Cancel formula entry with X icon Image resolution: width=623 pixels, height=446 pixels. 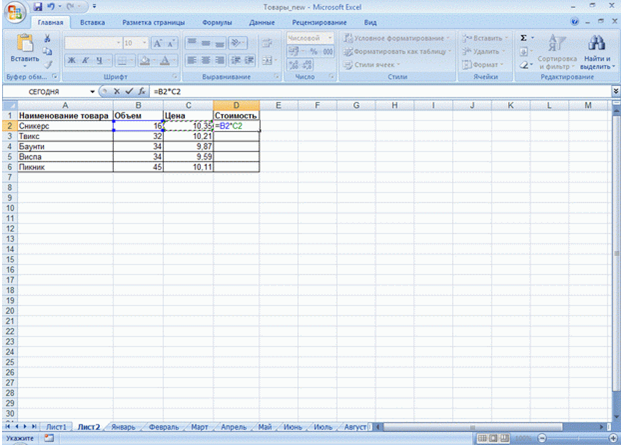pos(116,91)
